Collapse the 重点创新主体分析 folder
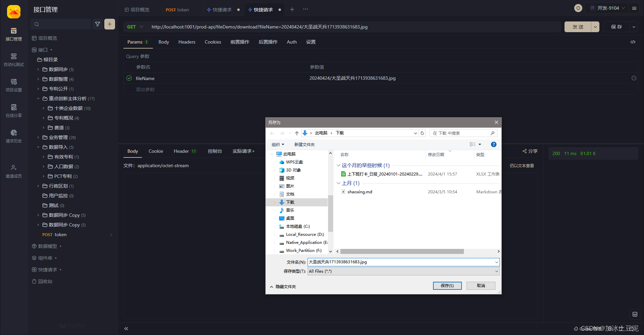 point(38,98)
